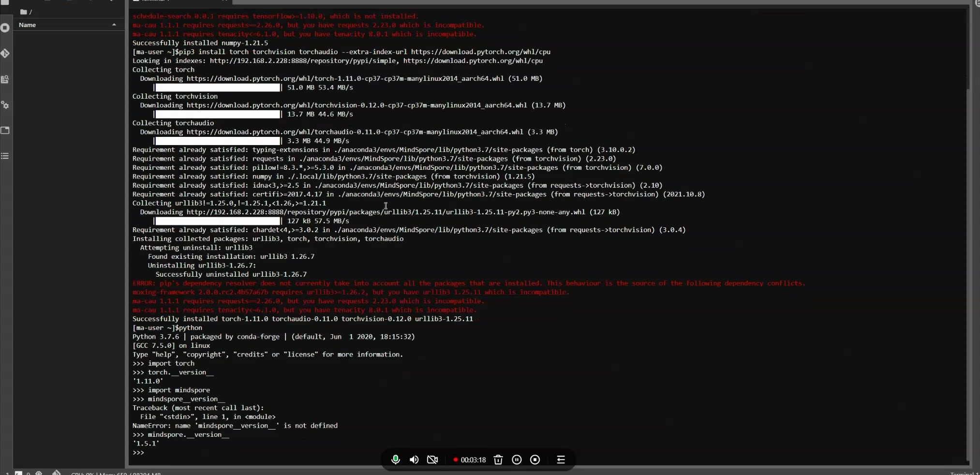This screenshot has height=475, width=980.
Task: Click the 'Looking in indexes' line
Action: (x=338, y=61)
